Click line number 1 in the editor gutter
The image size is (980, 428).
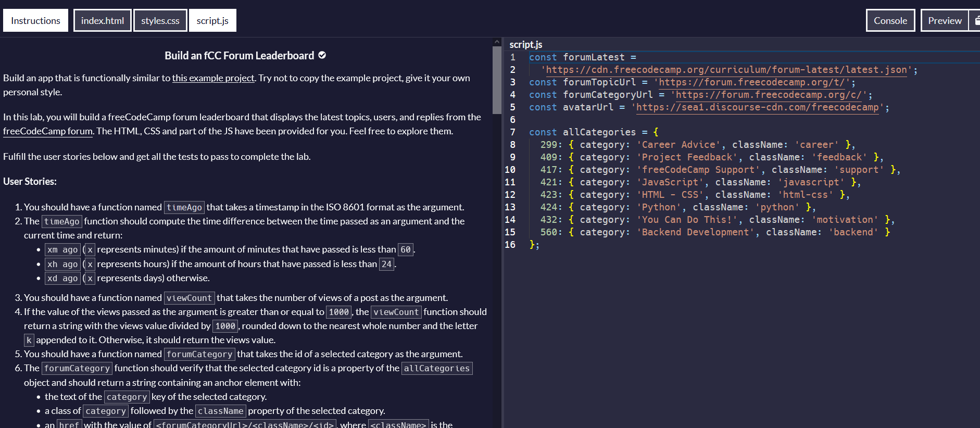pyautogui.click(x=513, y=57)
